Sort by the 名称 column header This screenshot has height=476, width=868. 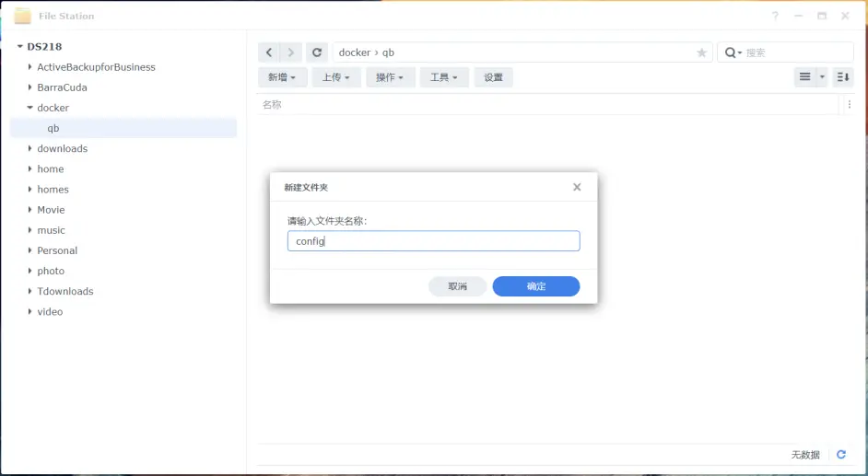(x=272, y=104)
